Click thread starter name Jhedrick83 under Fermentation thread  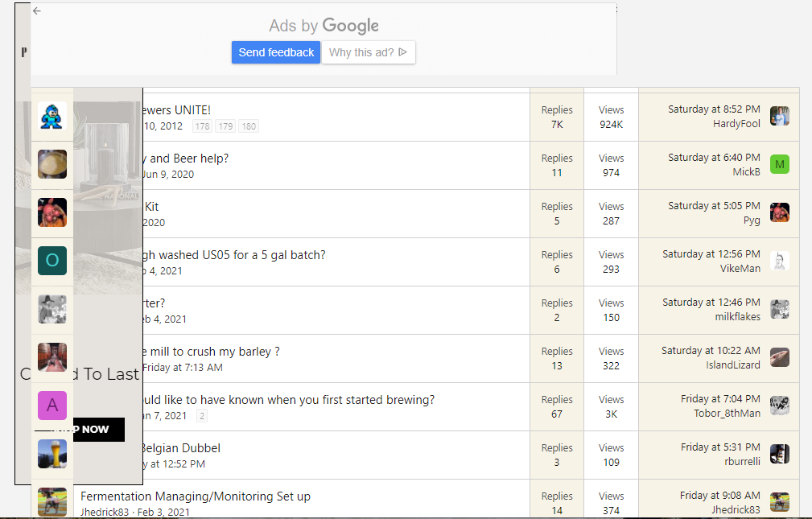(x=105, y=512)
